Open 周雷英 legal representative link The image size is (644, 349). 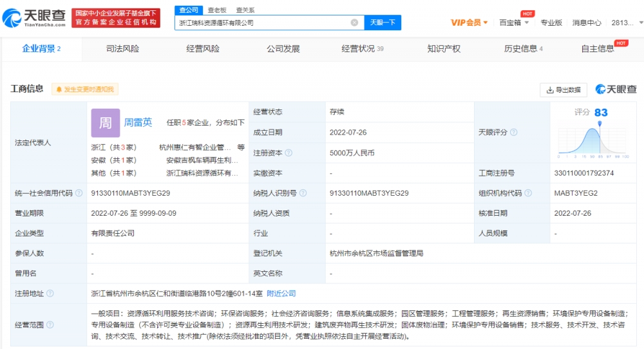point(138,122)
